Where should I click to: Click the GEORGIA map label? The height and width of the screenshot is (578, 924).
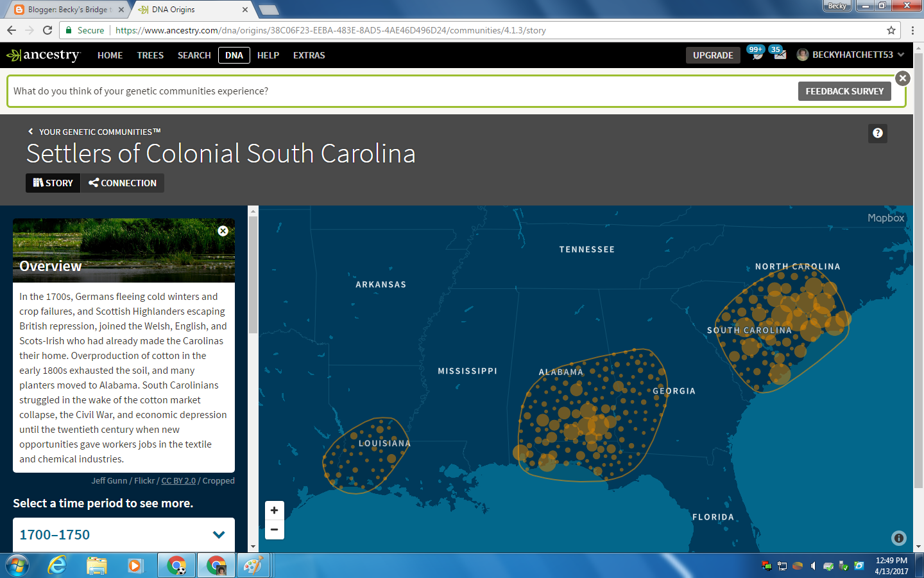point(674,390)
